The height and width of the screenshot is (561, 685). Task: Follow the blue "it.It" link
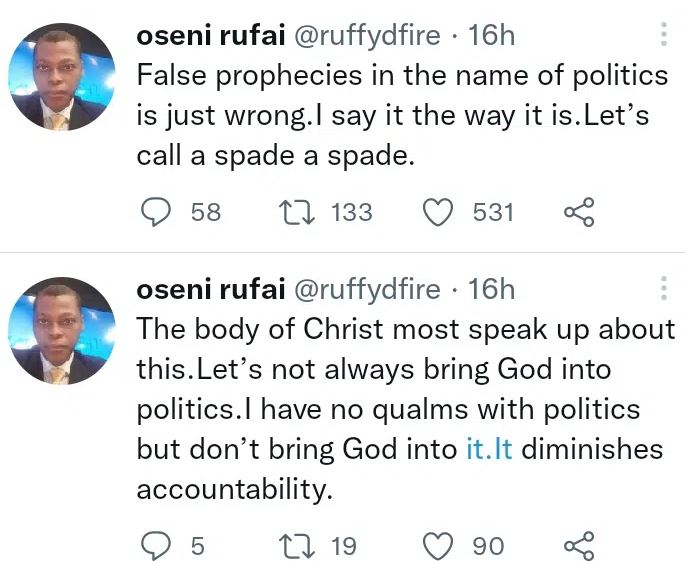coord(489,449)
